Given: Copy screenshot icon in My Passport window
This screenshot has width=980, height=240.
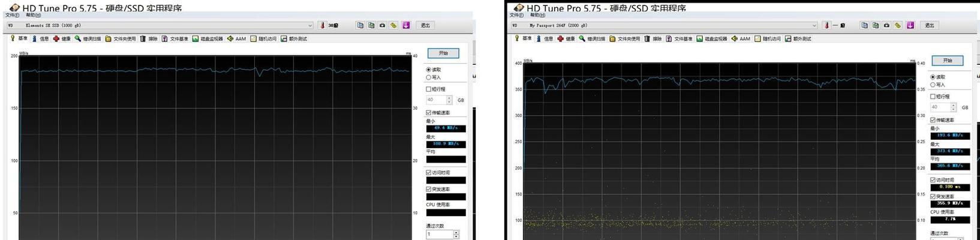Looking at the screenshot, I should 876,25.
